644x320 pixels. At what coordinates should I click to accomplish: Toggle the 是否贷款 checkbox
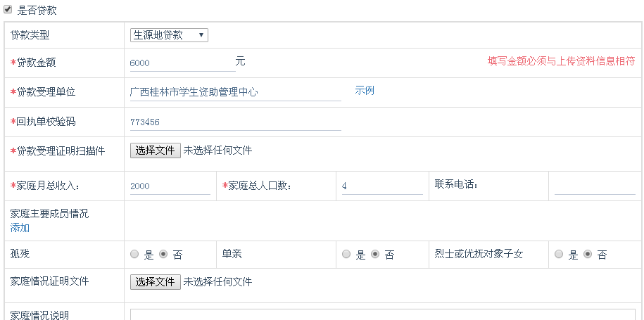[8, 9]
